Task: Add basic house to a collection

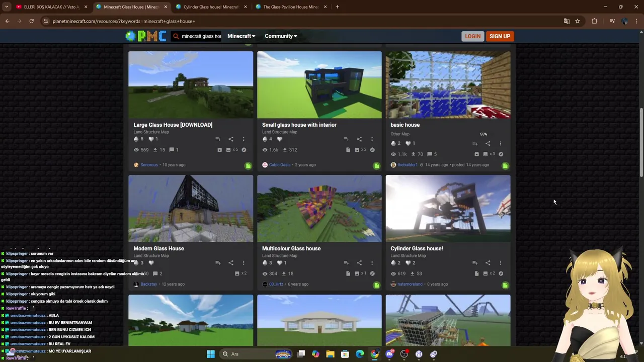Action: (474, 143)
